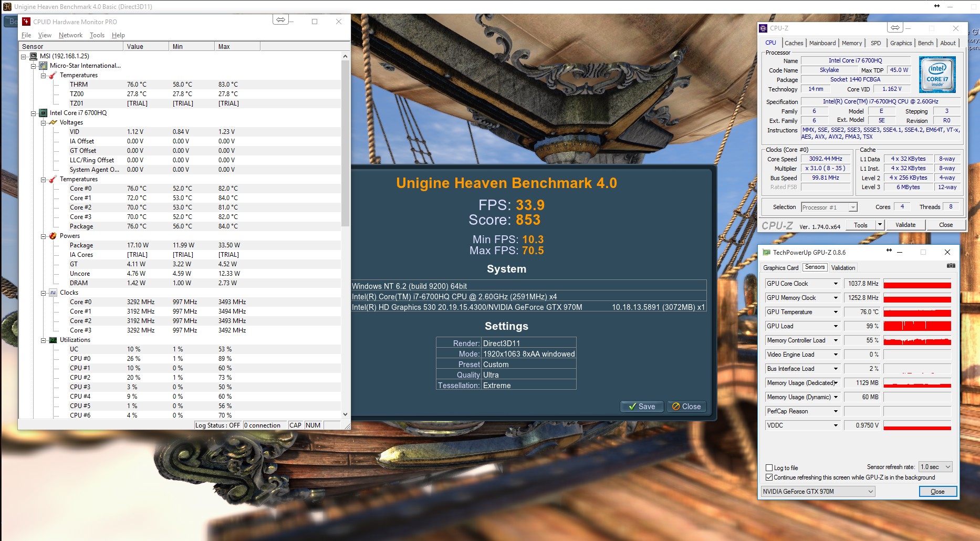Screen dimensions: 980x541
Task: Save the Heaven benchmark results
Action: (x=642, y=407)
